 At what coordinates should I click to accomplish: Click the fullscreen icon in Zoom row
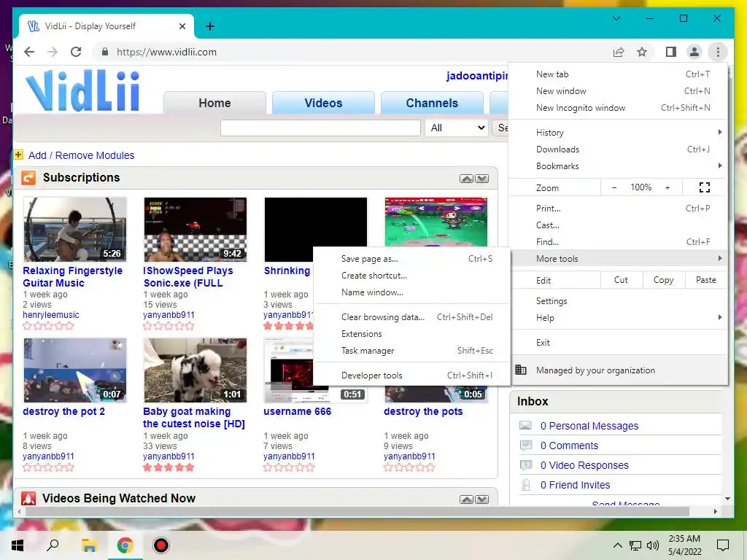[x=705, y=187]
